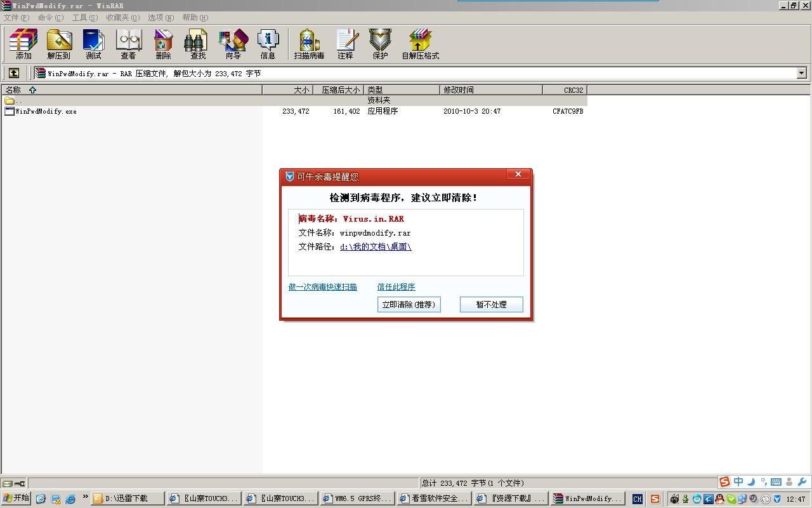
Task: Open the 选项(N) menu
Action: [161, 18]
